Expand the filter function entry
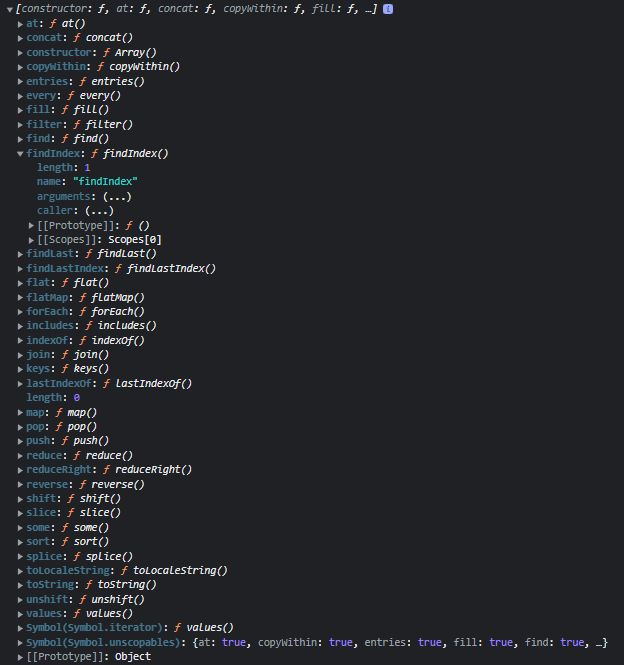Screen dimensions: 624x665 (20, 125)
